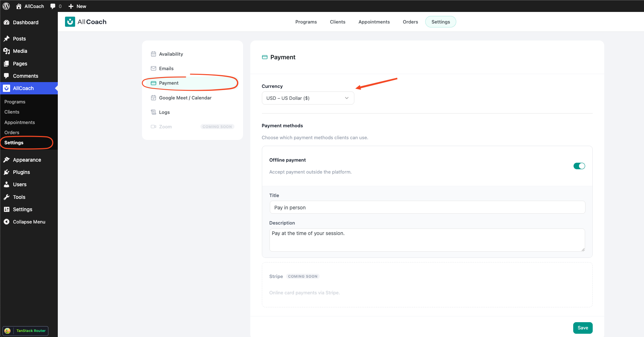Click the Emails envelope icon
The height and width of the screenshot is (337, 644).
154,68
